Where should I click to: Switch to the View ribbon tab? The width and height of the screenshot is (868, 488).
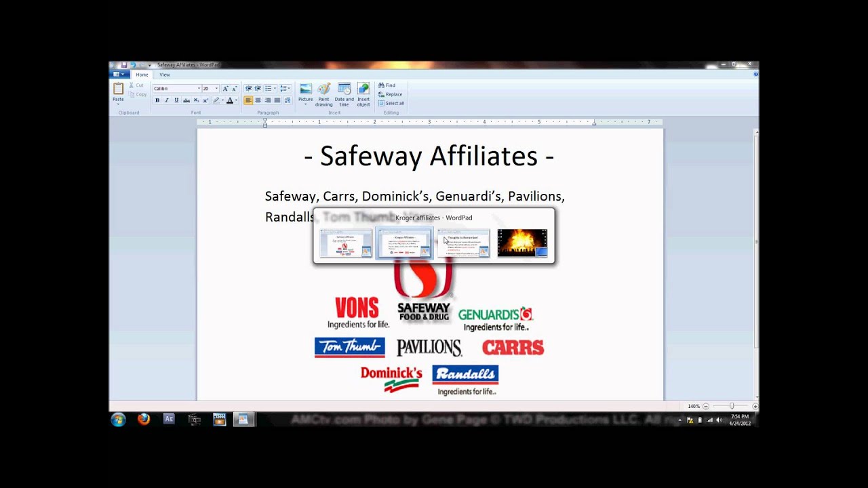tap(165, 75)
